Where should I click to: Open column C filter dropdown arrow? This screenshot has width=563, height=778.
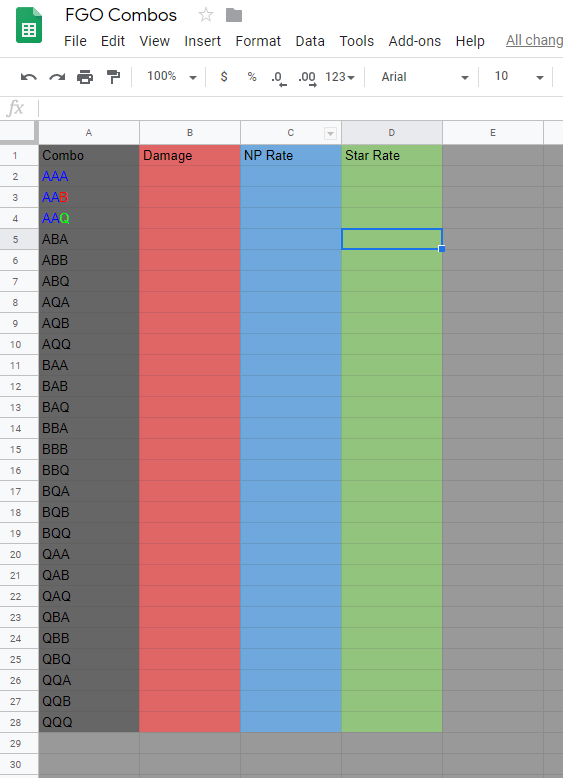coord(330,133)
